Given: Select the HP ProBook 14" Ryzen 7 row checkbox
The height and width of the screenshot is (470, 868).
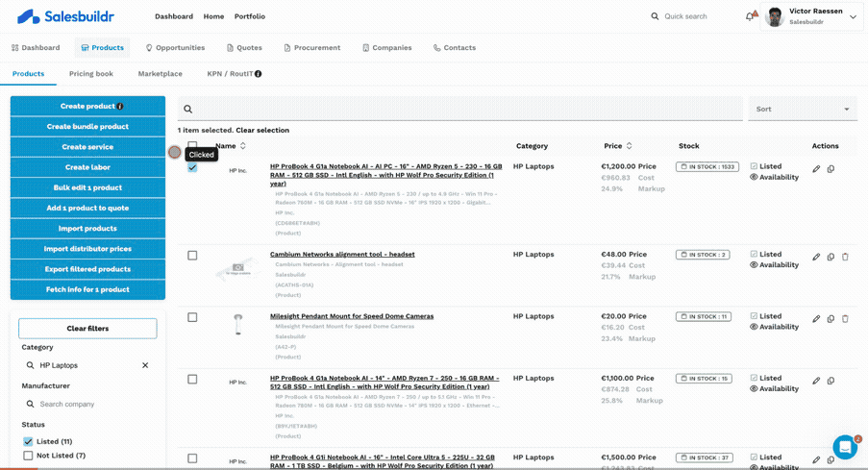Looking at the screenshot, I should [x=192, y=380].
